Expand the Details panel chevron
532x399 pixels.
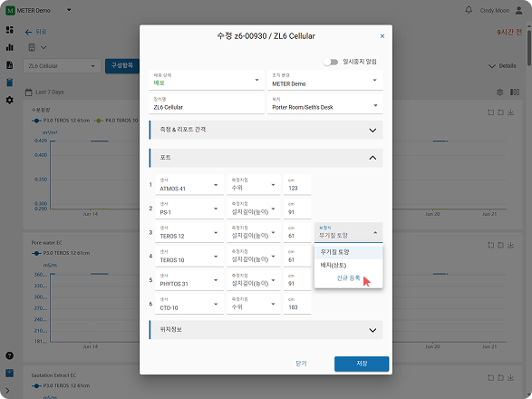click(x=492, y=66)
